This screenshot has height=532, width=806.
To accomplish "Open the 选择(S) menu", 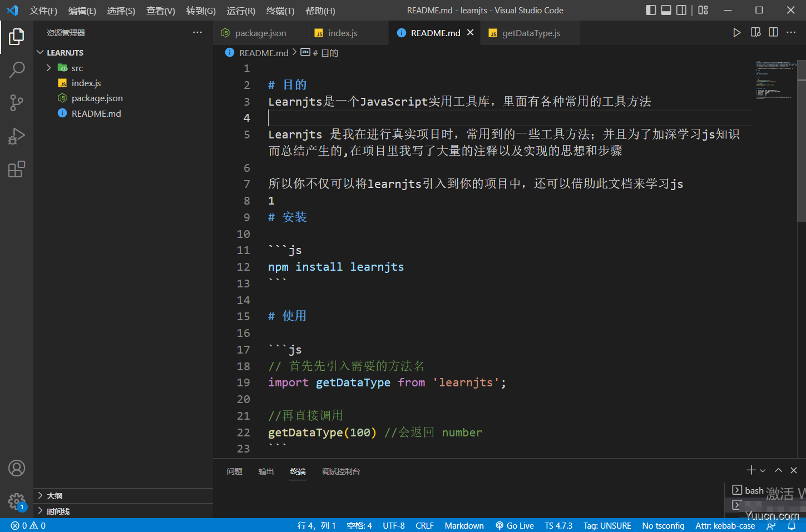I will click(121, 11).
